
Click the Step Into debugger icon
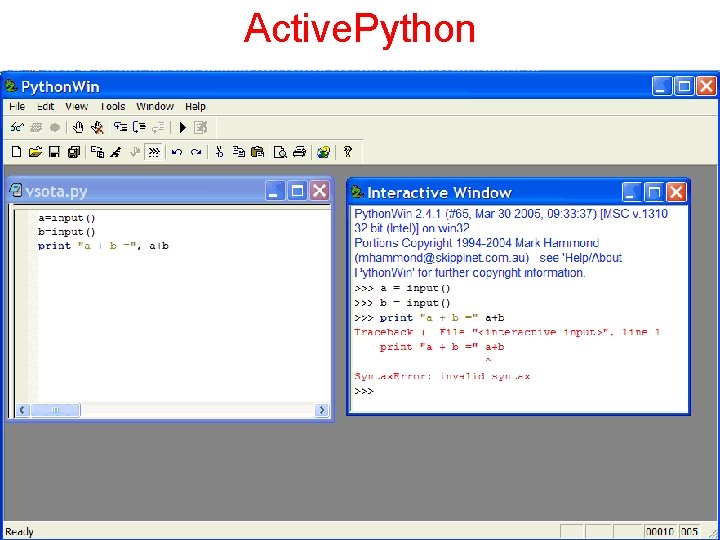coord(121,127)
